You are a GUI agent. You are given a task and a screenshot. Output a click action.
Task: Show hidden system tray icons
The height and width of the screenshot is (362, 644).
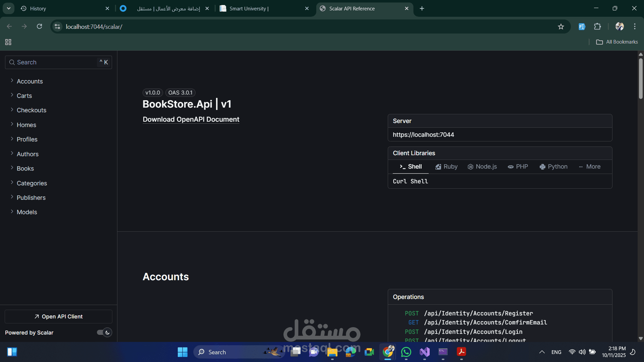542,352
